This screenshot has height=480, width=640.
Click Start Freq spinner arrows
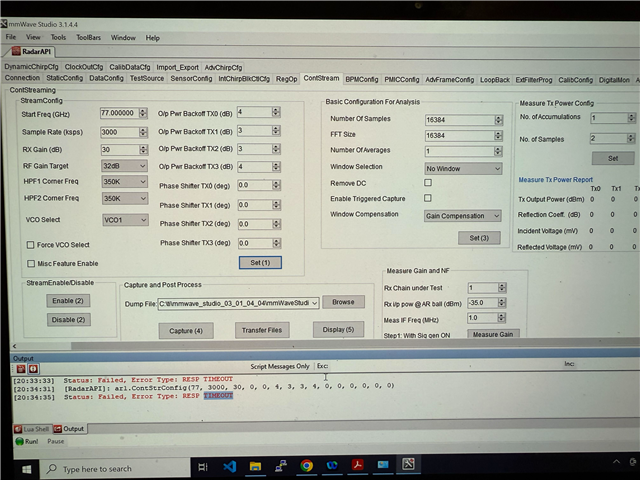coord(143,113)
